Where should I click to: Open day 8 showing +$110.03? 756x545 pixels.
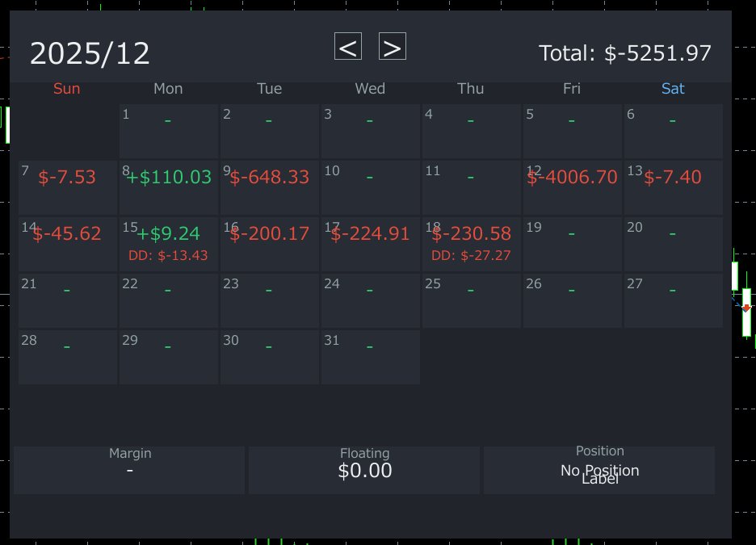pos(169,187)
